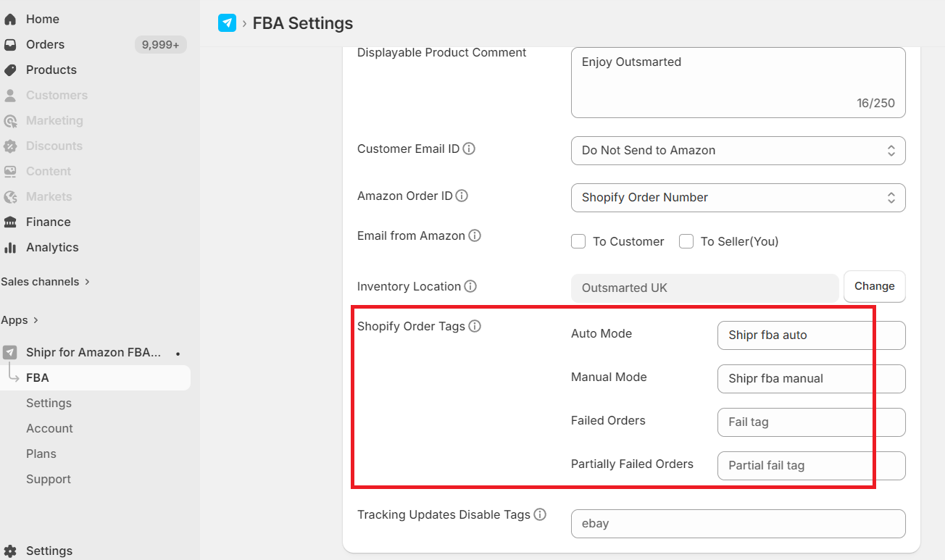945x560 pixels.
Task: Open the Plans menu item
Action: 41,454
